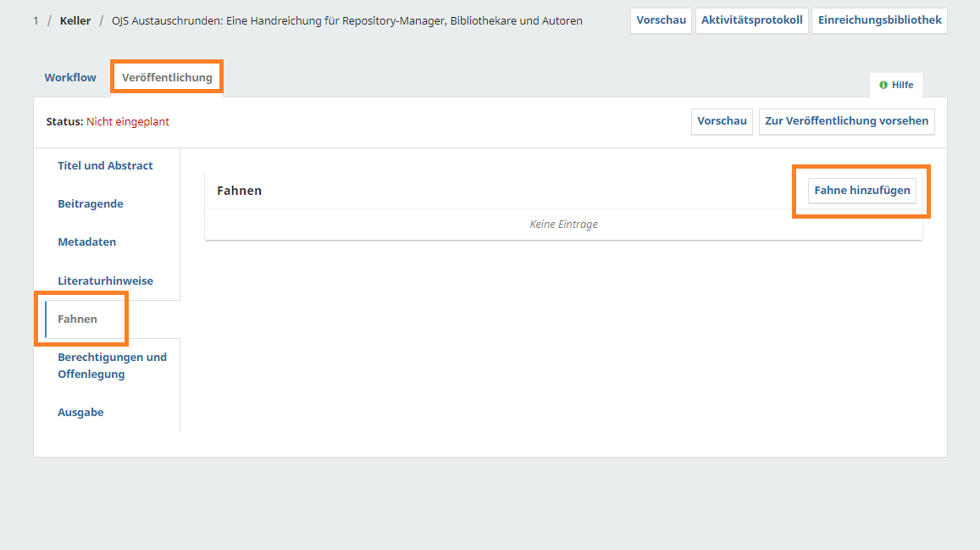This screenshot has height=550, width=980.
Task: Click submission number 1 in the breadcrumb
Action: pos(36,21)
